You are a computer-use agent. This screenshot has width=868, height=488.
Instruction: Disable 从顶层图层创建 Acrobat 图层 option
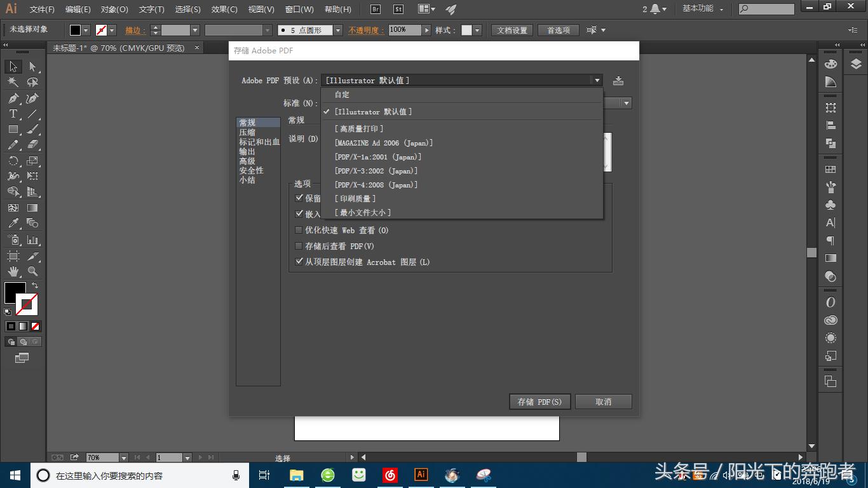pos(299,261)
